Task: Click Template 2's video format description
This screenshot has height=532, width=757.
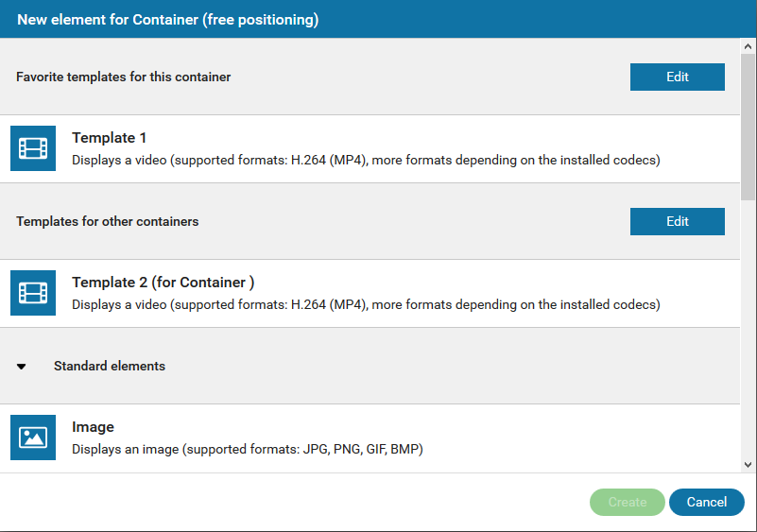Action: (x=366, y=305)
